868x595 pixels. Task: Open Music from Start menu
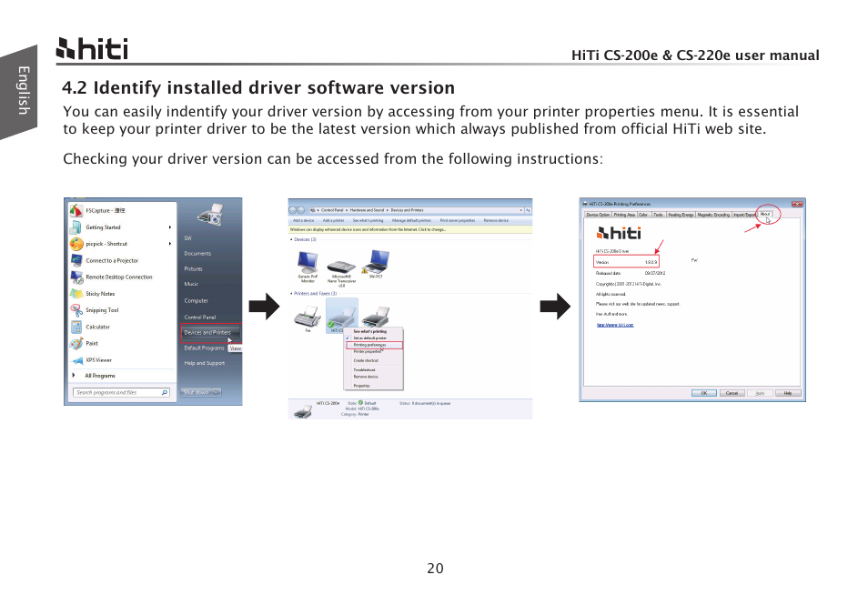click(191, 284)
